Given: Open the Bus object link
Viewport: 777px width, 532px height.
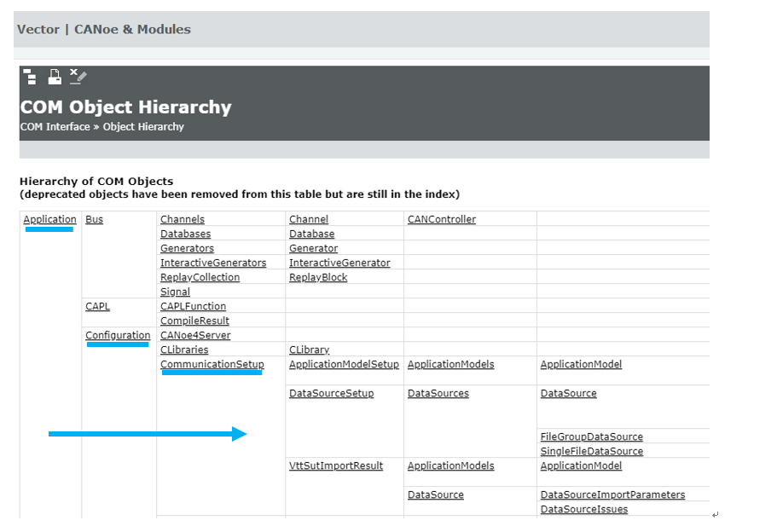Looking at the screenshot, I should point(94,219).
